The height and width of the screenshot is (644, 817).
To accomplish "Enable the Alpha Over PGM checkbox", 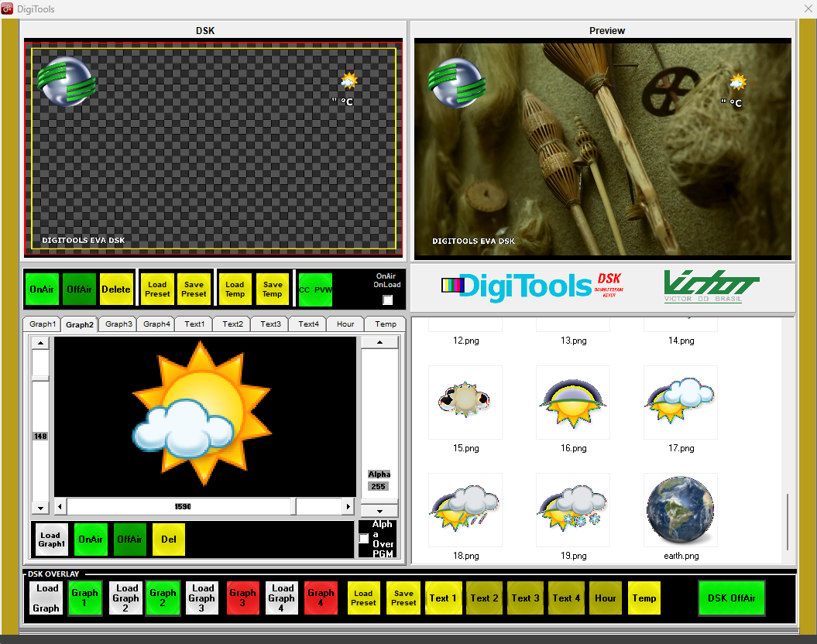I will click(x=364, y=538).
